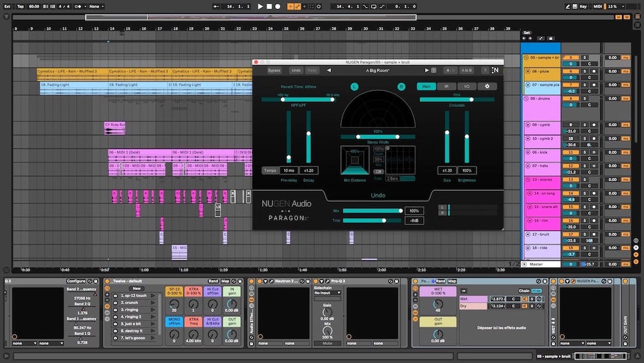Click Bypass in the Paragon plugin

(x=274, y=70)
